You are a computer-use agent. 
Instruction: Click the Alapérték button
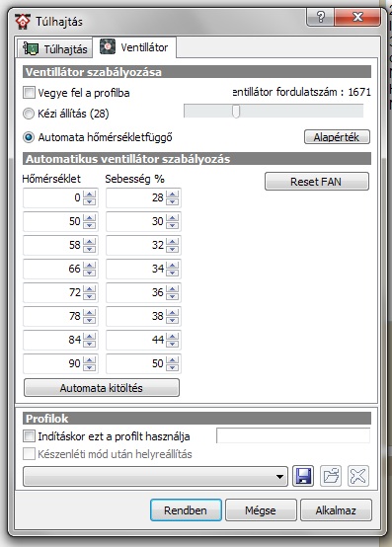point(337,137)
